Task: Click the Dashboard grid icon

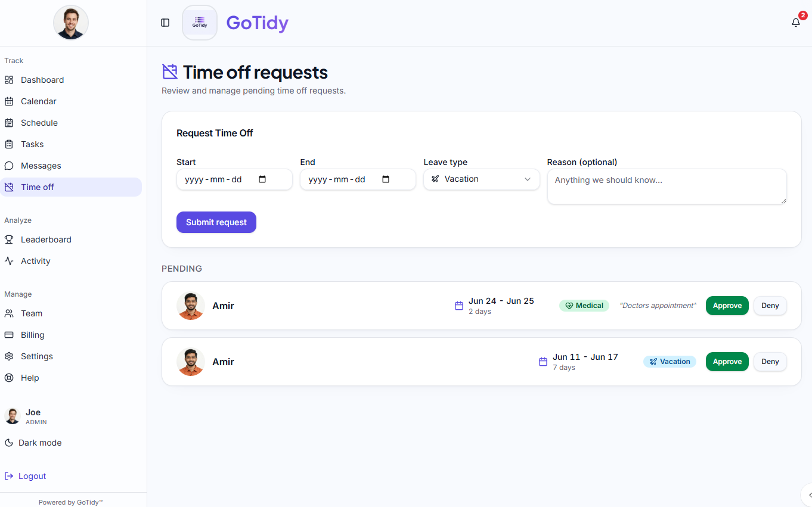Action: (9, 80)
